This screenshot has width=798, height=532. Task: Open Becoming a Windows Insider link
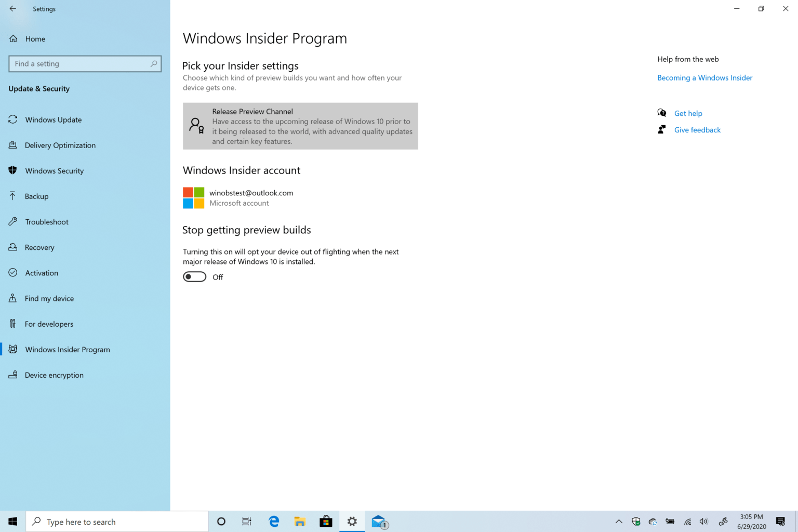pyautogui.click(x=704, y=77)
